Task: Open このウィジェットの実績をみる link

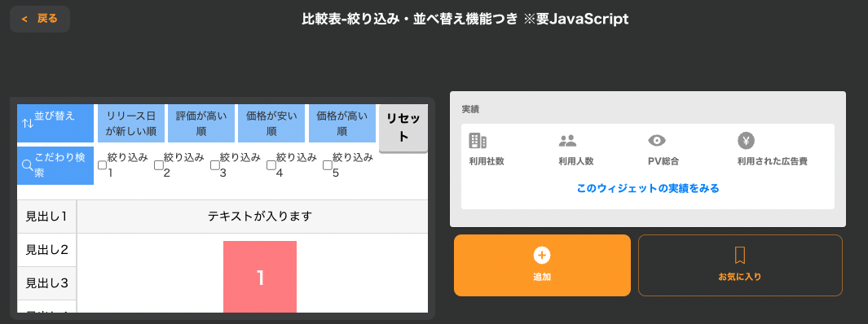Action: [648, 189]
